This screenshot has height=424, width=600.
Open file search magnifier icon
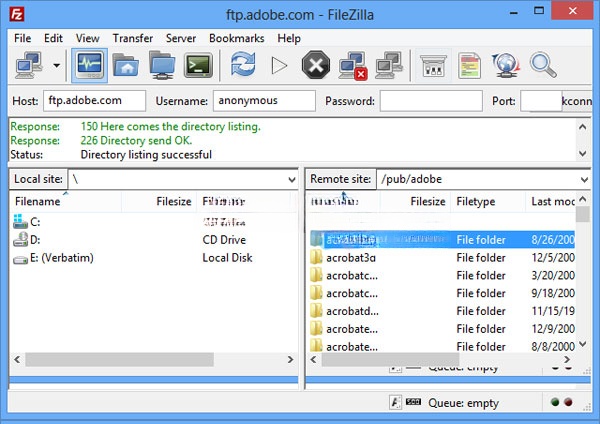point(543,65)
